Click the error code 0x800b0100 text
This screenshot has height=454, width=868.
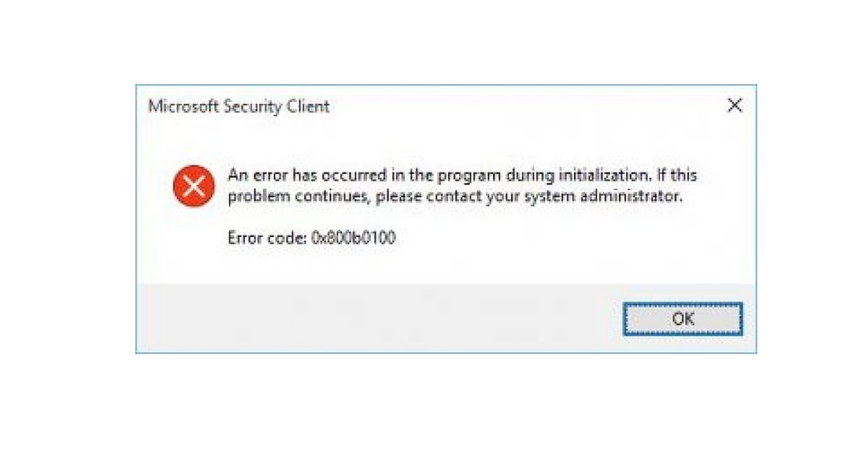pyautogui.click(x=312, y=235)
